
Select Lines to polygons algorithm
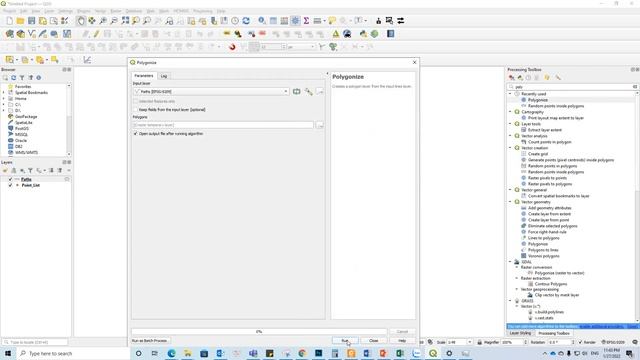pyautogui.click(x=543, y=238)
